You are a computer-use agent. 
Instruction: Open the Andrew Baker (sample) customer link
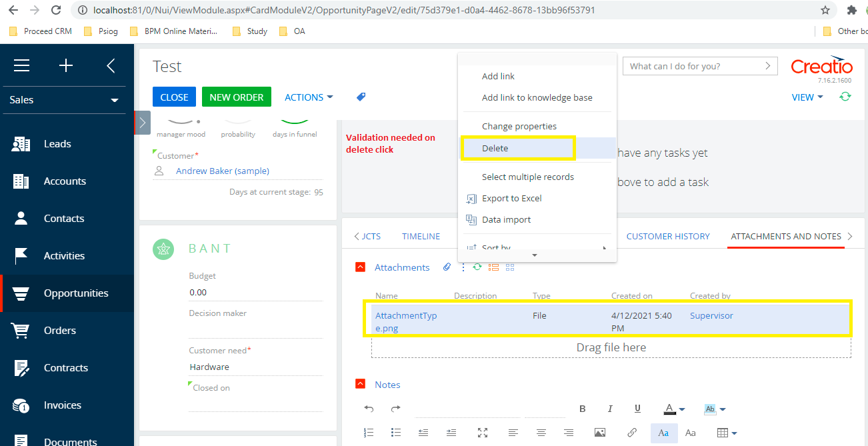point(223,171)
